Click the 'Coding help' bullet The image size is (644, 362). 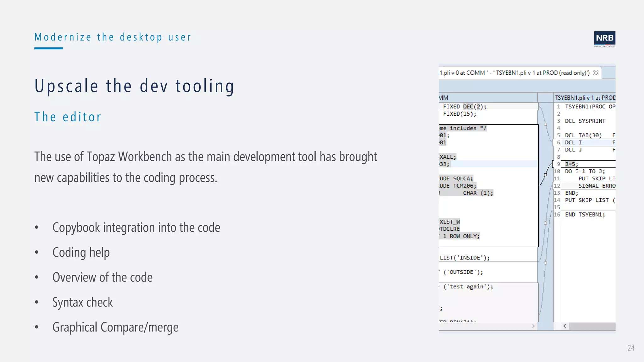point(81,253)
